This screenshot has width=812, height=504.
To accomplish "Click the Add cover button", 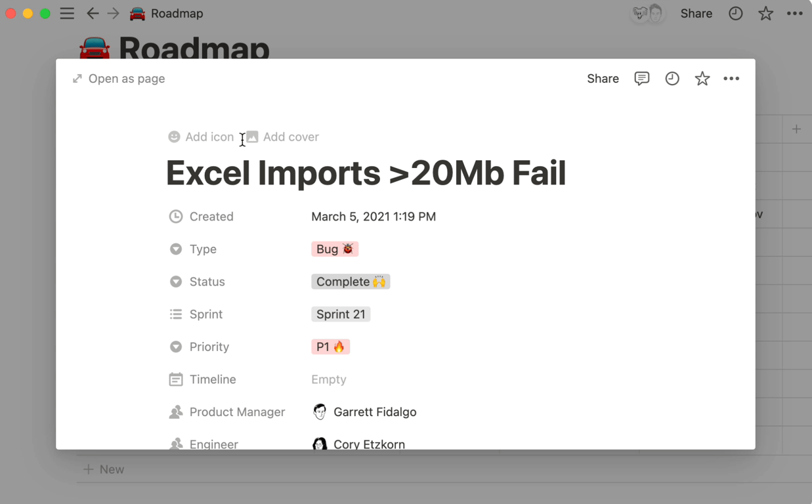I will (283, 137).
